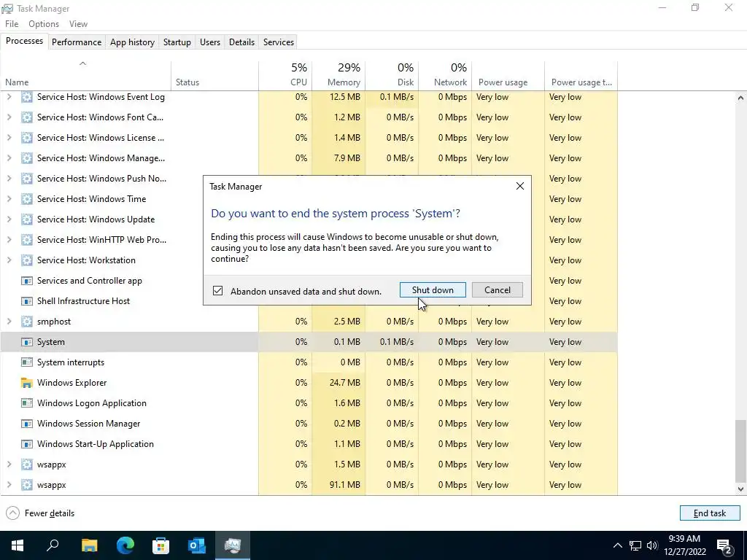Click the System interrupts icon
Image resolution: width=747 pixels, height=560 pixels.
pyautogui.click(x=27, y=362)
